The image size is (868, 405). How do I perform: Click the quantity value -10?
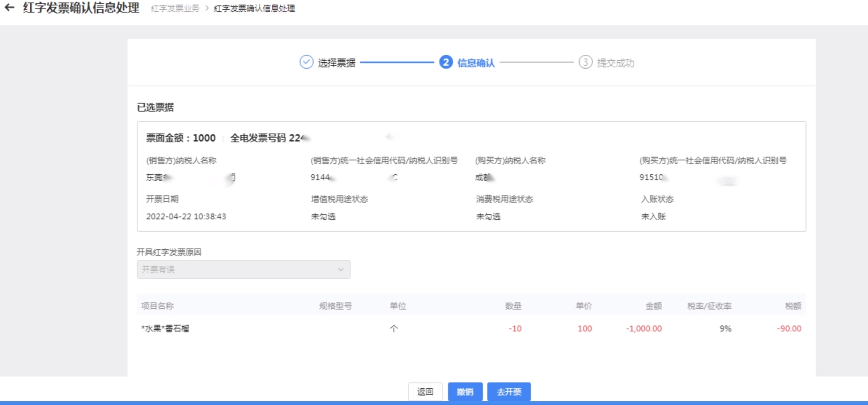(515, 328)
